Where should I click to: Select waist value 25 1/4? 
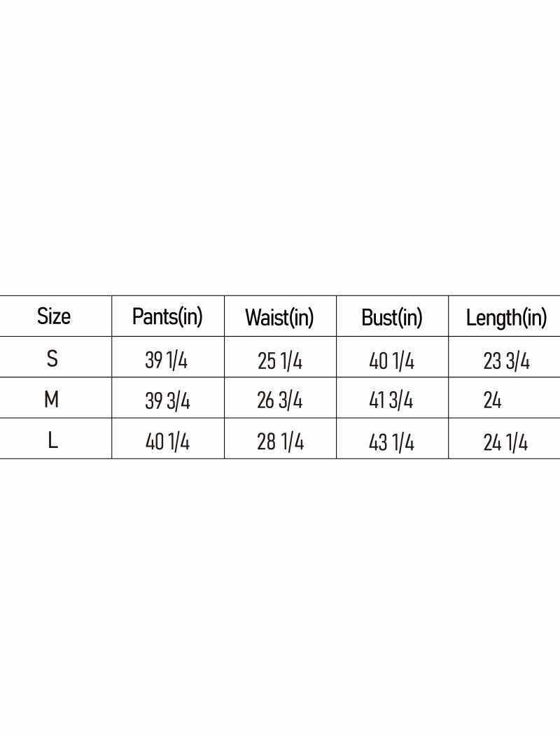[x=280, y=360]
